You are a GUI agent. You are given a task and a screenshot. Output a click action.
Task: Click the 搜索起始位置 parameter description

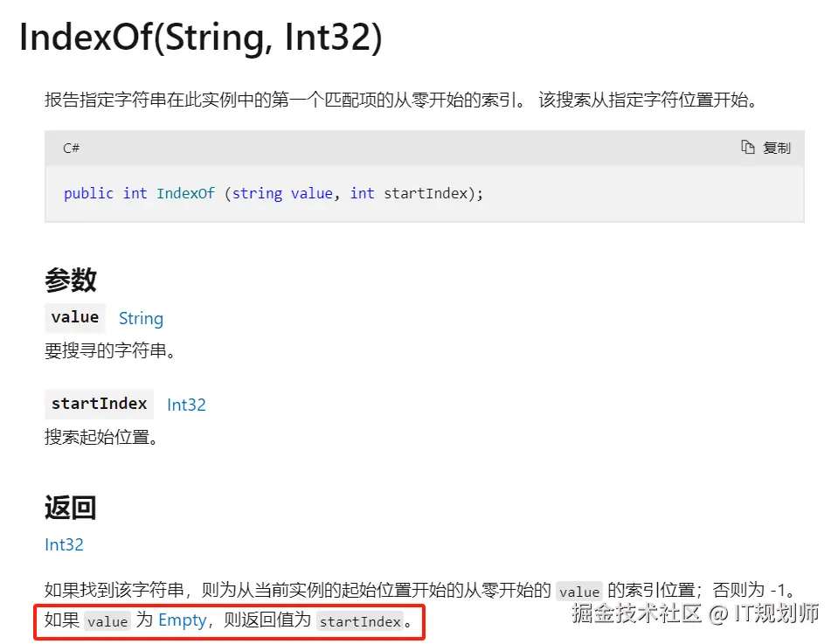(100, 437)
